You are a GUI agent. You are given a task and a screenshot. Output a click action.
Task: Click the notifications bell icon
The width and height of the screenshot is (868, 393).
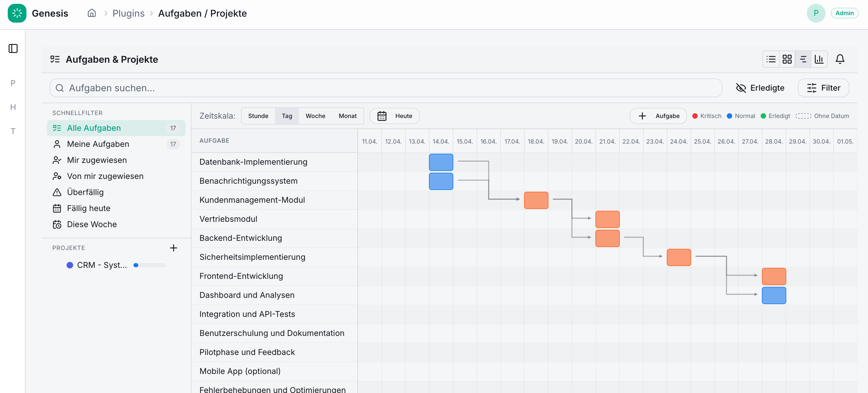840,59
